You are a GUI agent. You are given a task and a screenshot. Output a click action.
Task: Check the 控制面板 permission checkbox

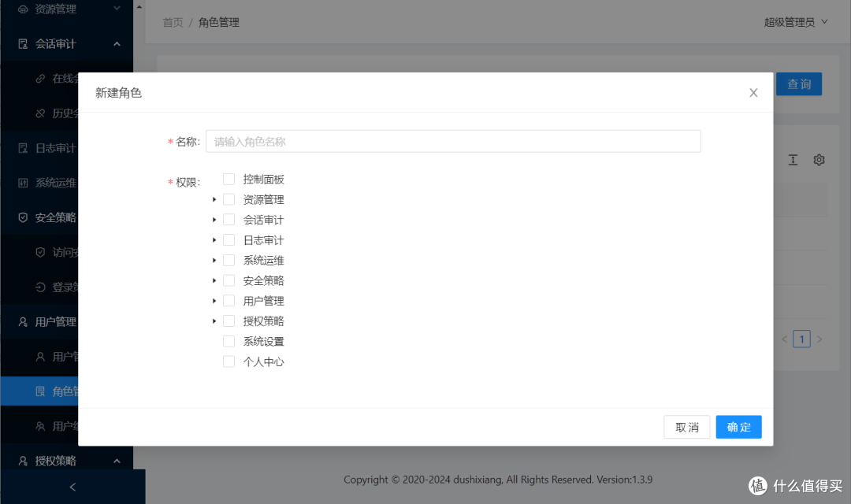click(x=229, y=179)
